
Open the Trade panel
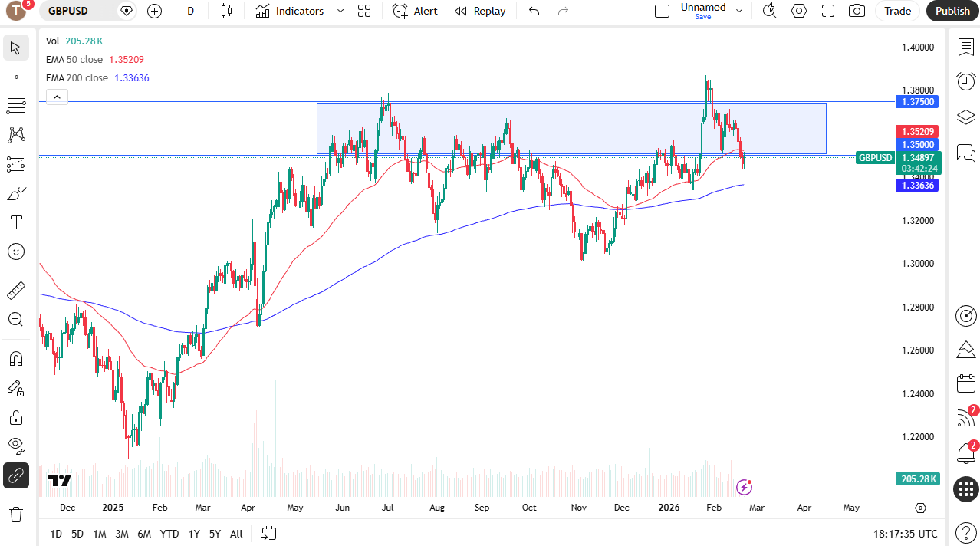pos(898,11)
